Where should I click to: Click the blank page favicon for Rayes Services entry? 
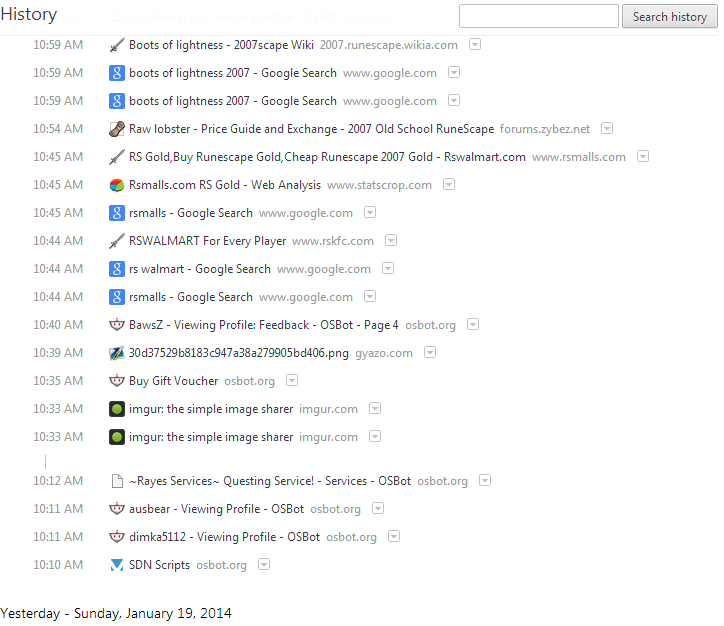[x=117, y=481]
